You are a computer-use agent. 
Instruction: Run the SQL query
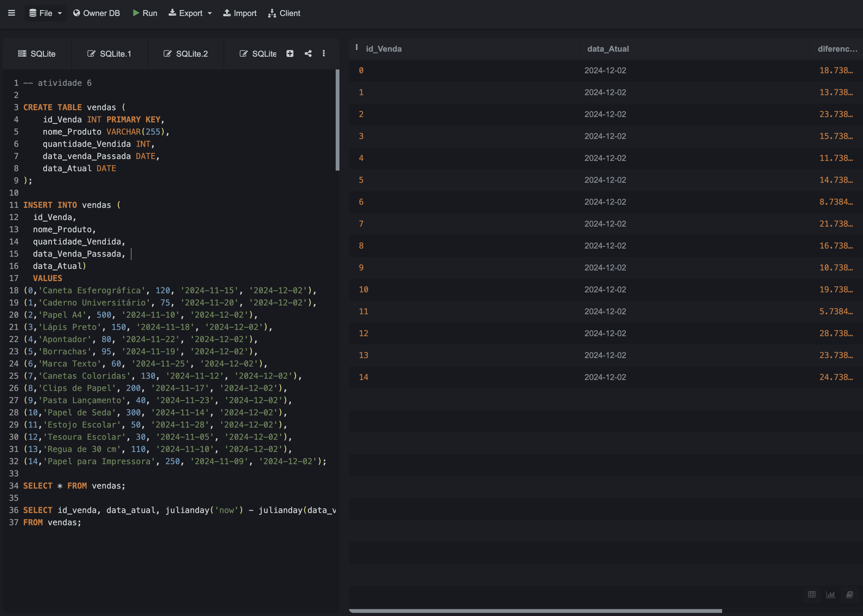point(145,13)
